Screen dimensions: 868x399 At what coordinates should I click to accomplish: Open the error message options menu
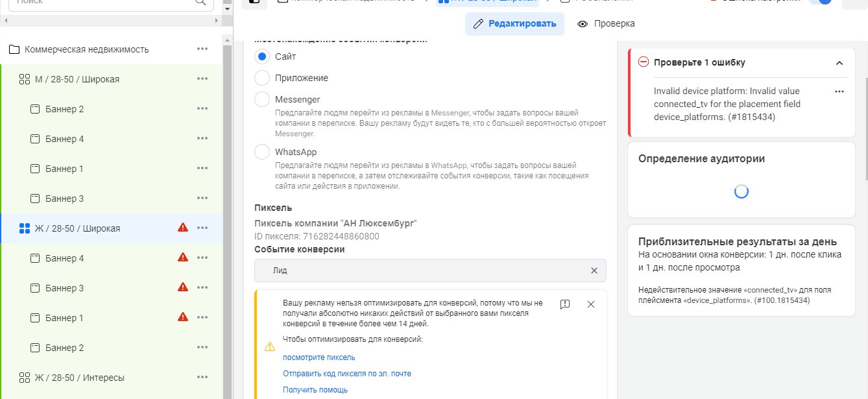coord(839,91)
